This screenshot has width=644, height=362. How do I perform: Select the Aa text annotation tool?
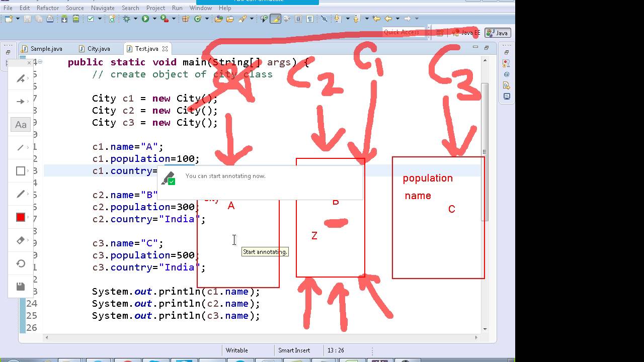tap(21, 125)
